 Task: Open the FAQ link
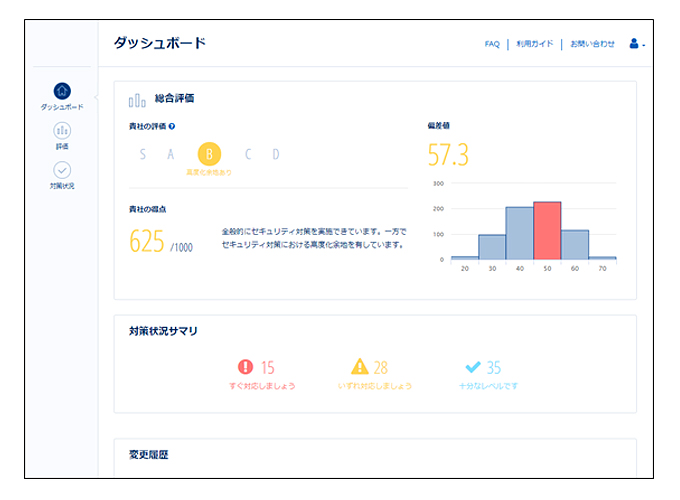[x=492, y=44]
